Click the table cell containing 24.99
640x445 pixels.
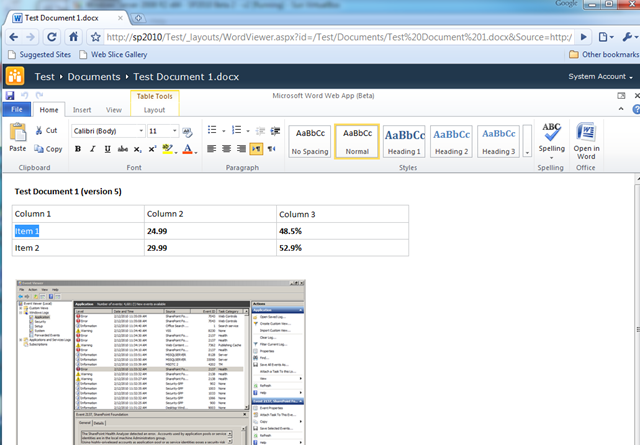pos(210,231)
